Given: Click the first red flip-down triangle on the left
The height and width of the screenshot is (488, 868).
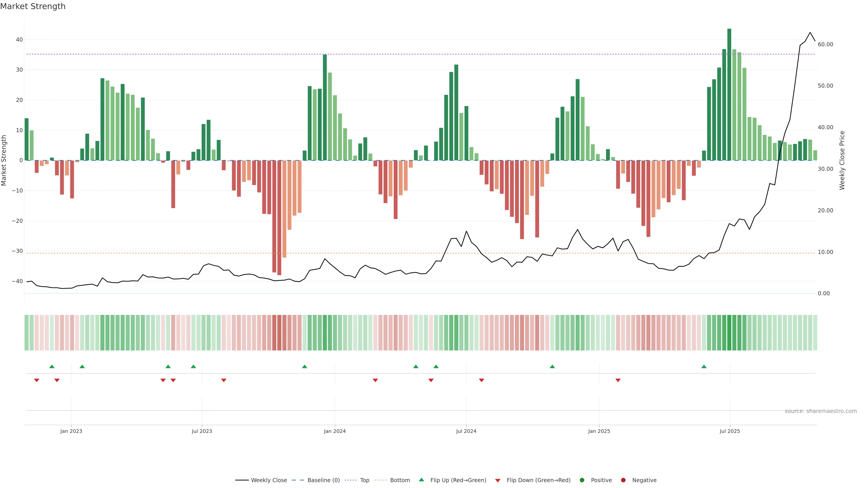Looking at the screenshot, I should [x=37, y=380].
